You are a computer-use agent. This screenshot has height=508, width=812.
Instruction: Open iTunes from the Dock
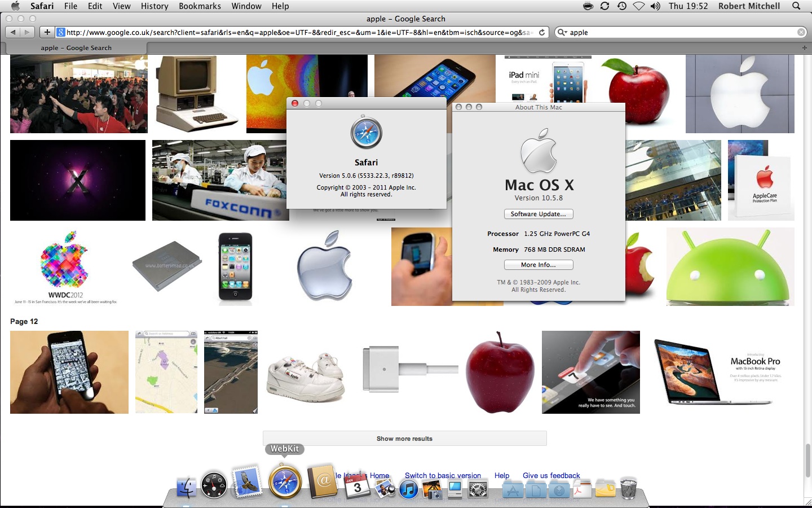pyautogui.click(x=409, y=489)
